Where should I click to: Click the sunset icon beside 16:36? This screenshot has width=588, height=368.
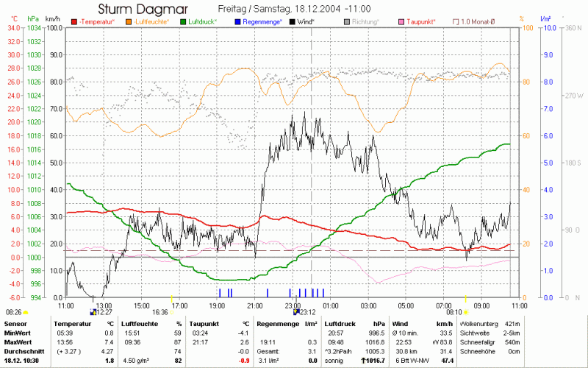[x=172, y=312]
